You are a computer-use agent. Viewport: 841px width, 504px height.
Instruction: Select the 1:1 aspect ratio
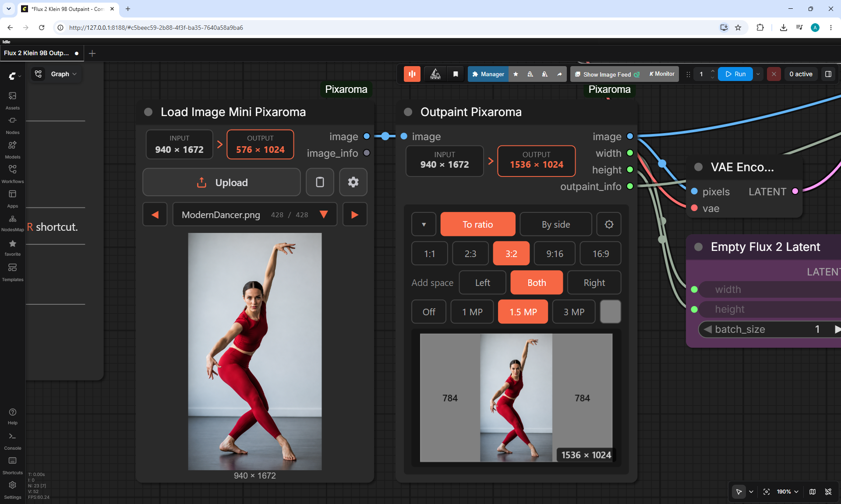pos(430,254)
